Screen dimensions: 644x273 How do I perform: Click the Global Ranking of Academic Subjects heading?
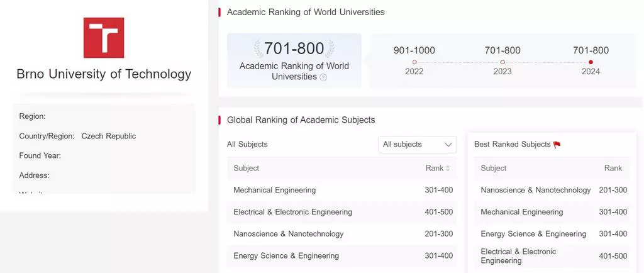coord(301,120)
